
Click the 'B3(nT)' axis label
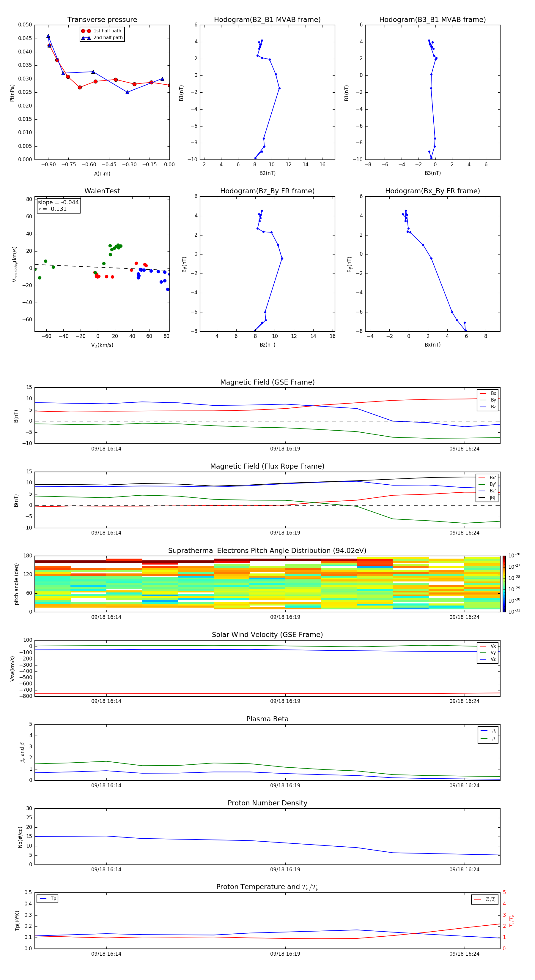432,173
